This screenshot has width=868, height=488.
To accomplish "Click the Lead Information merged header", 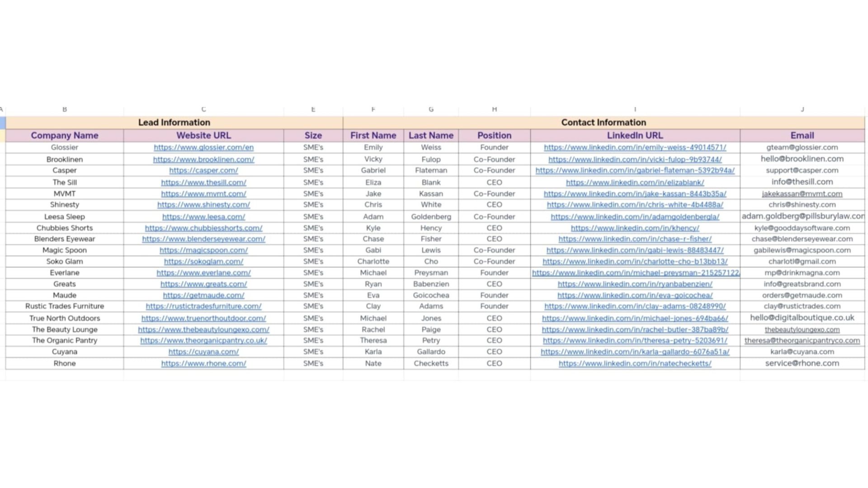I will click(174, 122).
